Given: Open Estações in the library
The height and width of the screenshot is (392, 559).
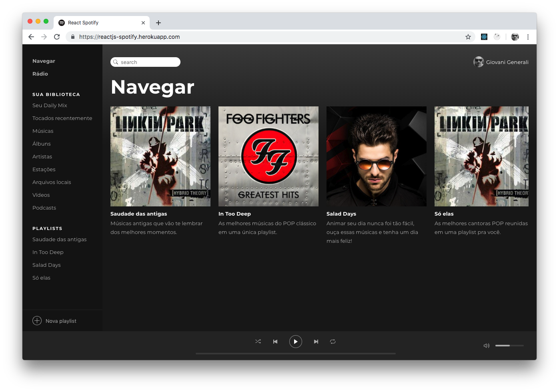Looking at the screenshot, I should [x=44, y=170].
